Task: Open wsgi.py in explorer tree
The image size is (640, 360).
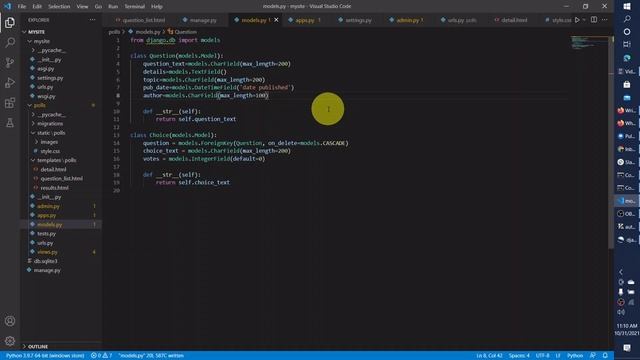Action: (46, 96)
